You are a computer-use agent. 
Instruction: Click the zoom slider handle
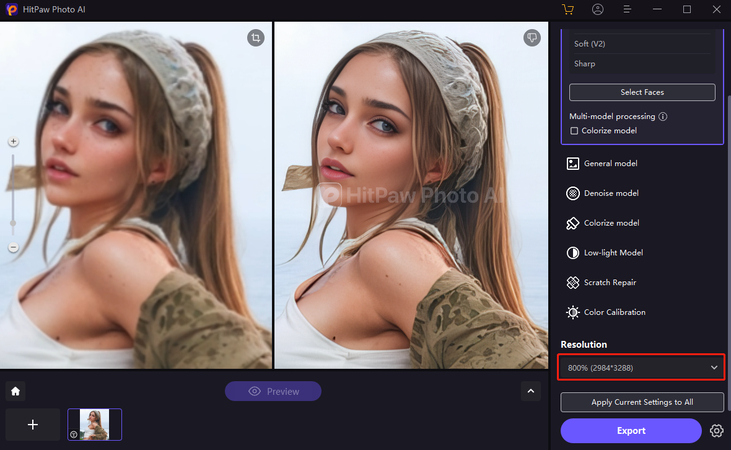(13, 223)
